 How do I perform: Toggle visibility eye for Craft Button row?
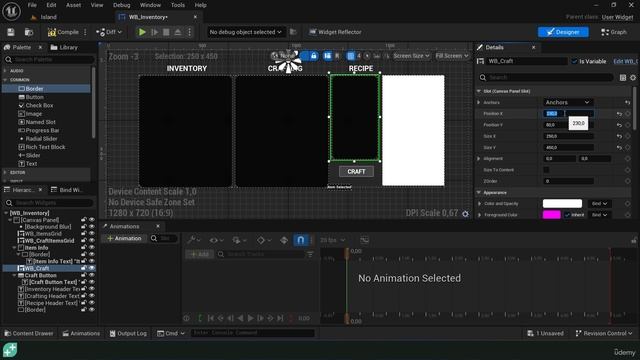(x=92, y=275)
